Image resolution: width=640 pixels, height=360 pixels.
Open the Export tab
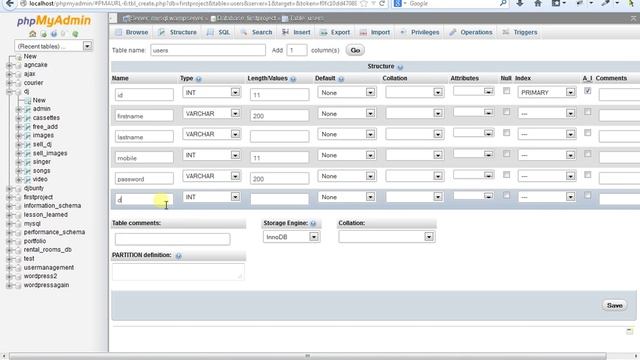coord(335,32)
